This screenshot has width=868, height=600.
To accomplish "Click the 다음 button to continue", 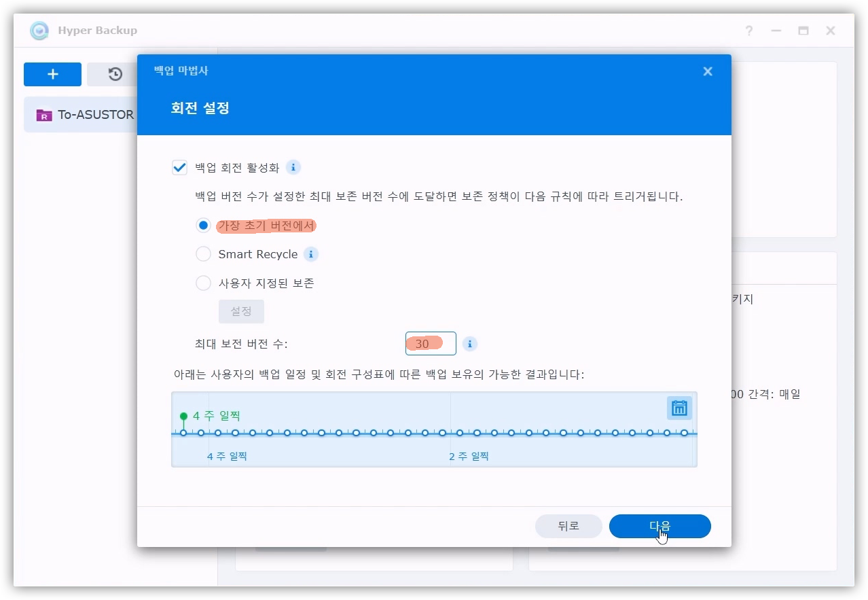I will click(x=659, y=526).
